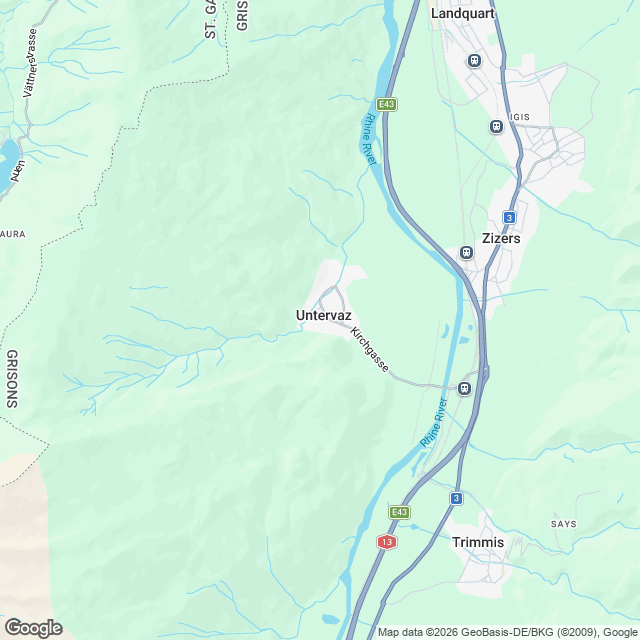Click the Zizers train station icon
This screenshot has width=640, height=640.
click(467, 252)
